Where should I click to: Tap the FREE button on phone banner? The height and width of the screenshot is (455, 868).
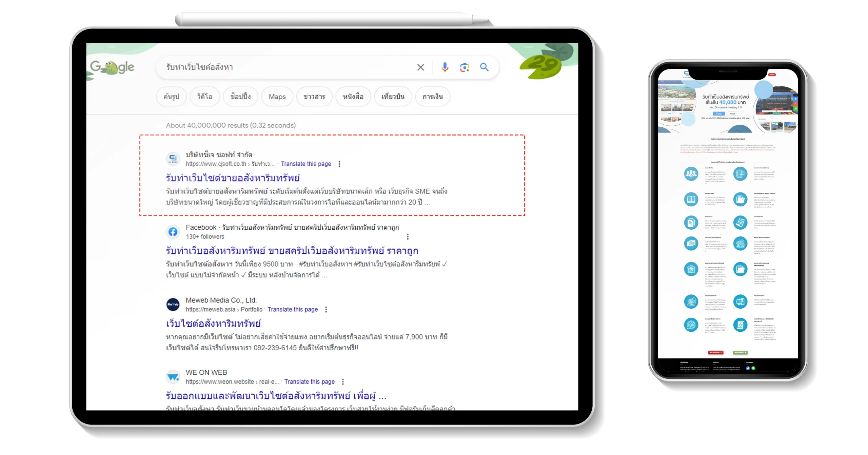733,113
